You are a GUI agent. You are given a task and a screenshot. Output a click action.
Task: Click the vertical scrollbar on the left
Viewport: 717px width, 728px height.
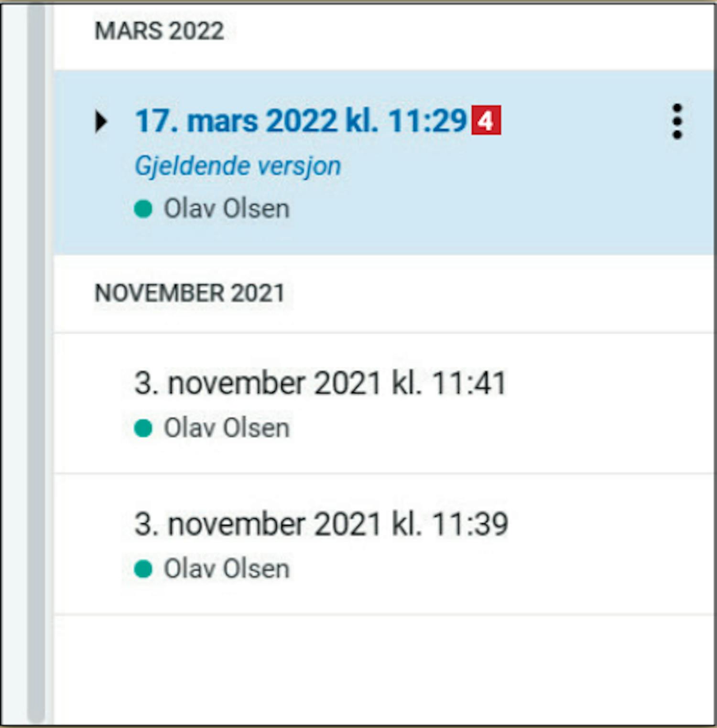(36, 363)
